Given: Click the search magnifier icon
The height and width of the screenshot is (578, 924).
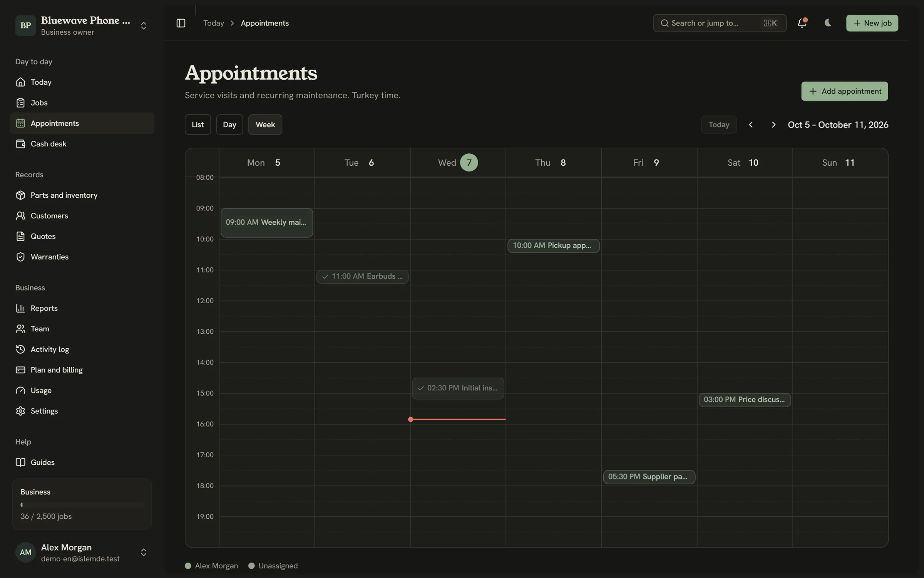Looking at the screenshot, I should [x=665, y=23].
